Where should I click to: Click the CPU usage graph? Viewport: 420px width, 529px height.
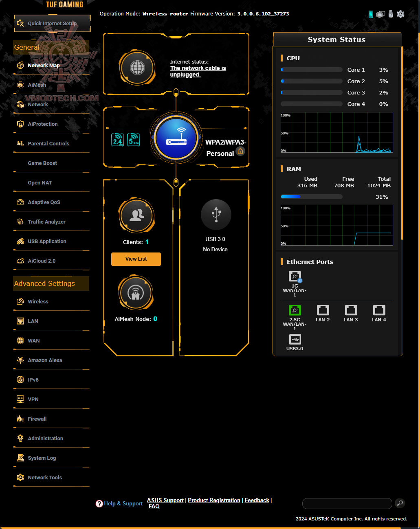click(x=337, y=132)
